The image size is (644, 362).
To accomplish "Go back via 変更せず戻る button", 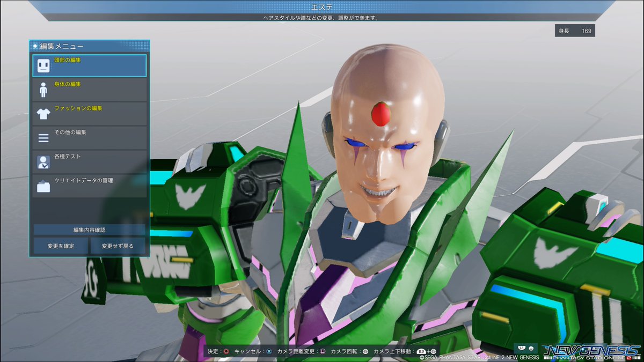I will (x=118, y=246).
